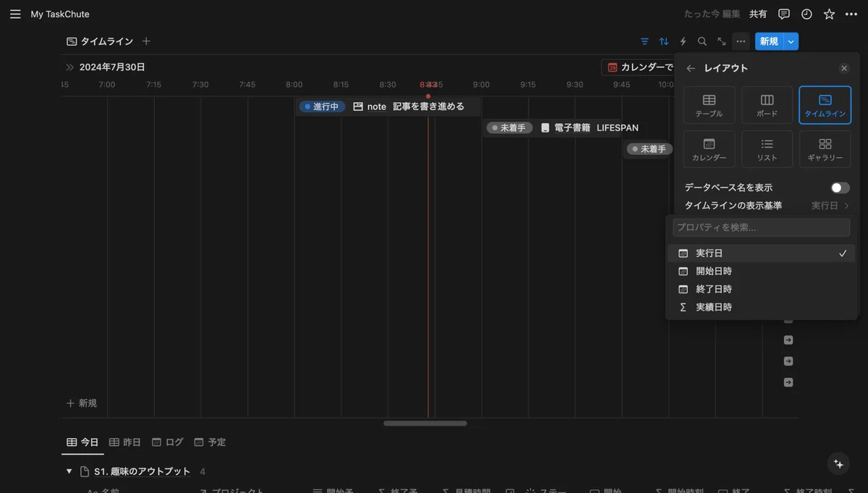The width and height of the screenshot is (868, 493).
Task: Choose 実行日 property option
Action: 762,253
